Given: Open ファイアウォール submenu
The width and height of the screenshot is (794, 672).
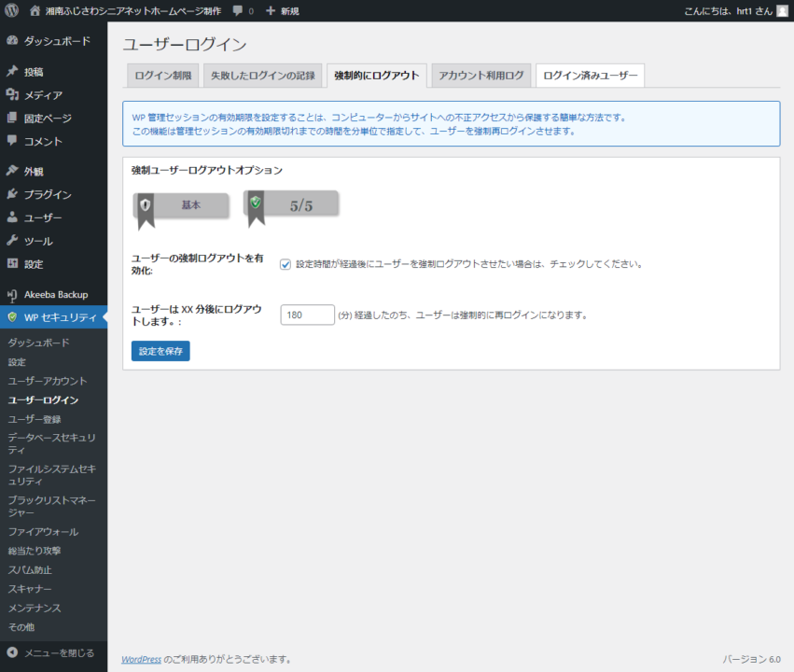Looking at the screenshot, I should pos(43,532).
